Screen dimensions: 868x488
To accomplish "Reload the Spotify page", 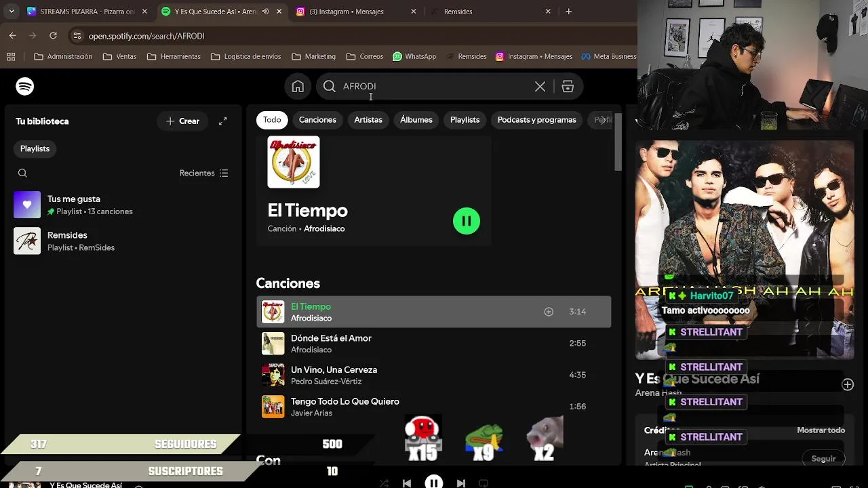I will pyautogui.click(x=53, y=35).
